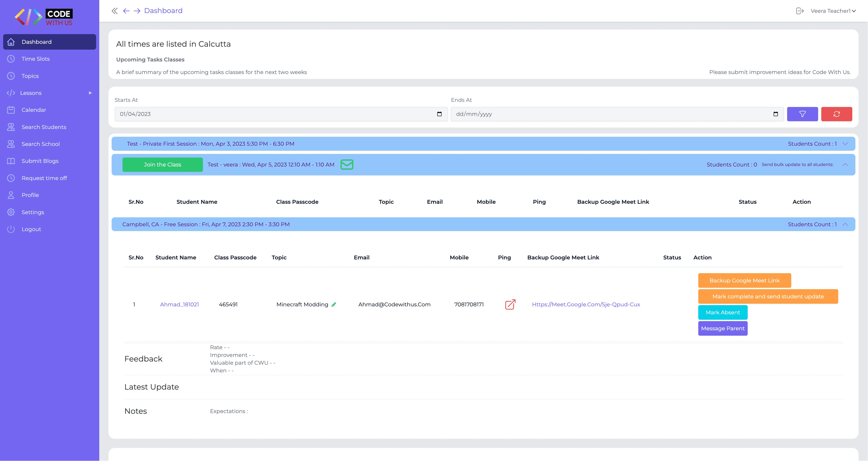Open the Meet.Google.Com/Sje-Qpud-Cux link

click(x=586, y=304)
